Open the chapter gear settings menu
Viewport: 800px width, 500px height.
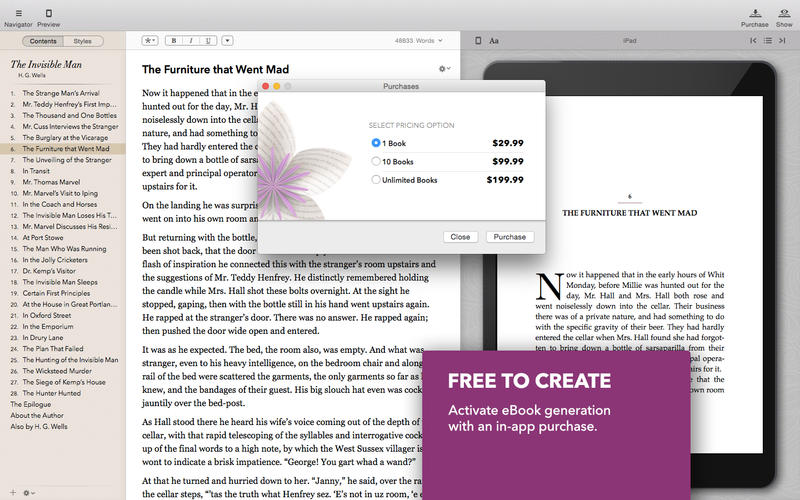pyautogui.click(x=444, y=68)
